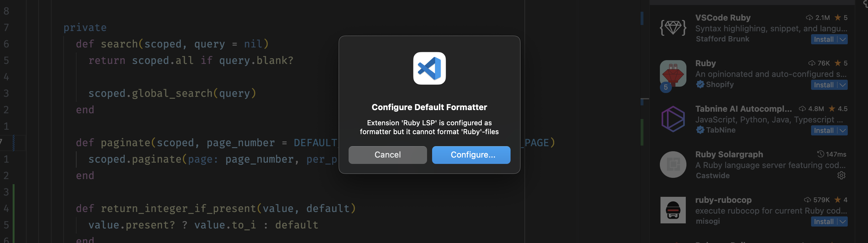Click the TabNine verified publisher badge
The image size is (868, 243).
(700, 130)
